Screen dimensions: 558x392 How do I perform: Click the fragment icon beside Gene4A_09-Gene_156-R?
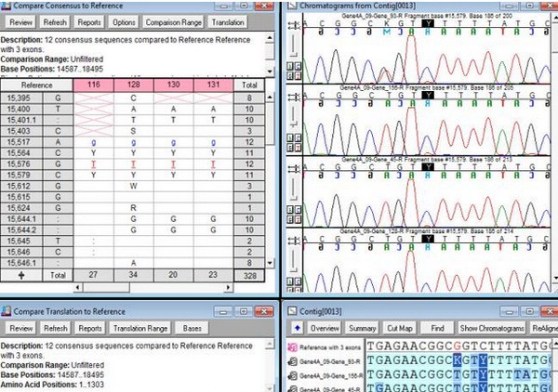[x=292, y=375]
